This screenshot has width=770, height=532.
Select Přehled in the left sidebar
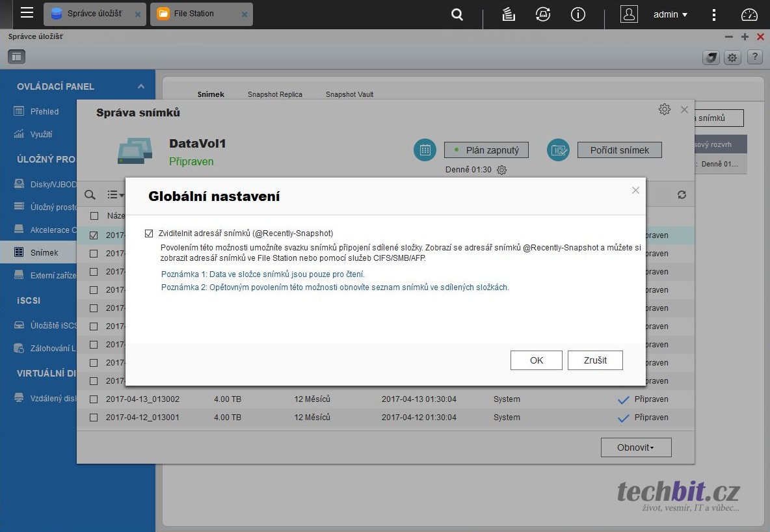(x=44, y=111)
